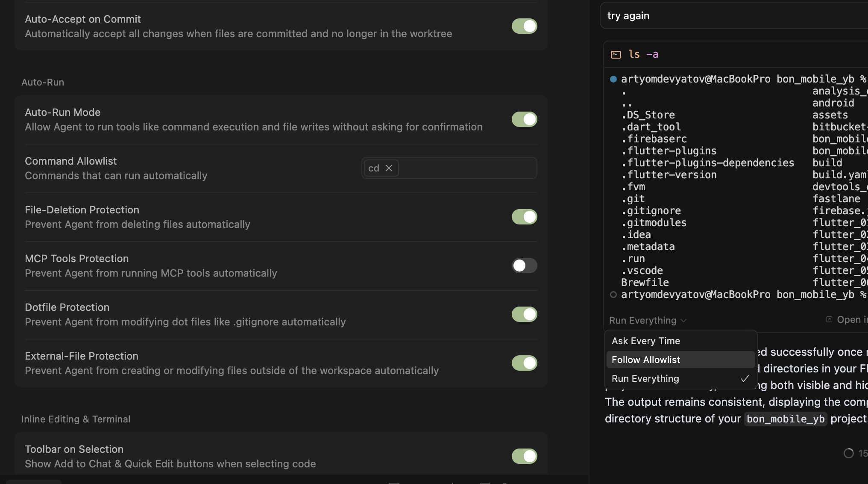Choose Ask Every Time option

coord(645,341)
